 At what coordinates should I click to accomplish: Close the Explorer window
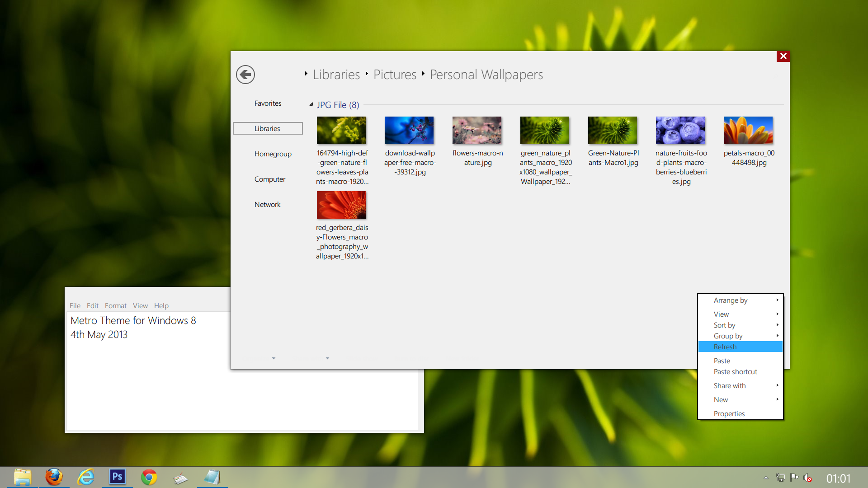tap(783, 56)
